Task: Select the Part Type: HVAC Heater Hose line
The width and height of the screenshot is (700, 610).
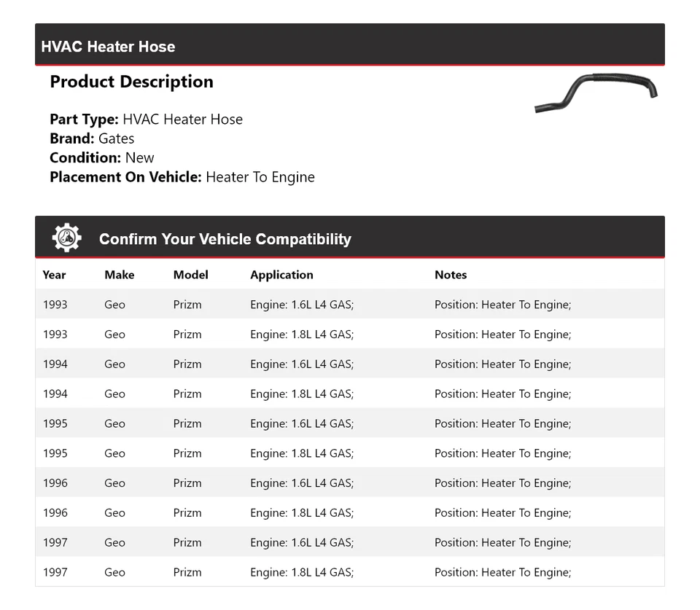Action: click(147, 119)
